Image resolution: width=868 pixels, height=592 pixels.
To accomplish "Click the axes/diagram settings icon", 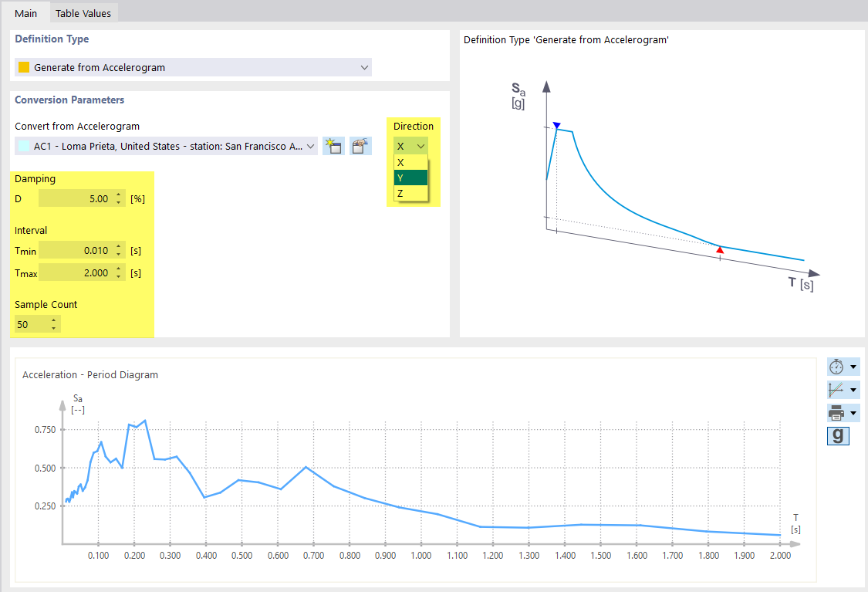I will [836, 390].
